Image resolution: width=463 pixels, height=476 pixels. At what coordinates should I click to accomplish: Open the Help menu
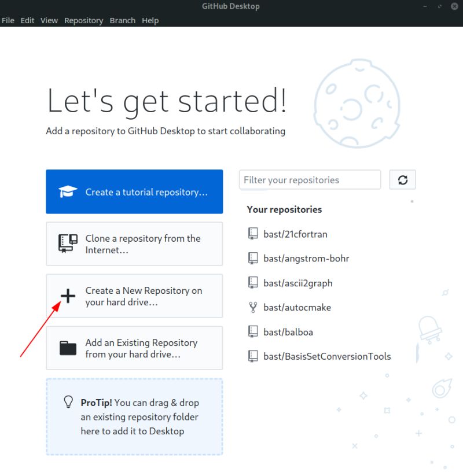(x=150, y=20)
